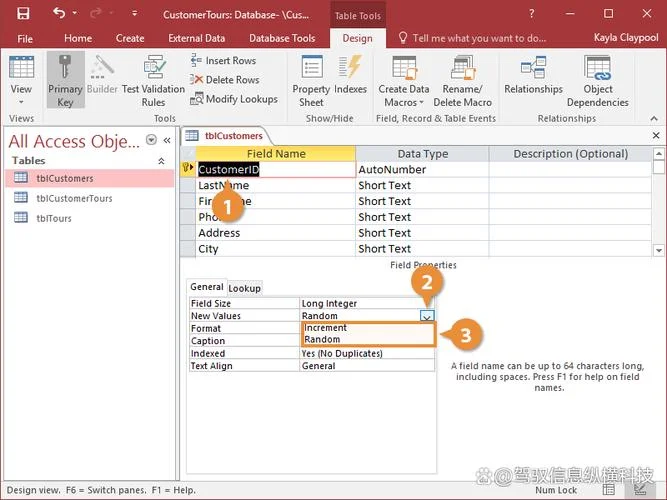Open Create Data Macros dropdown
Viewport: 667px width, 500px height.
[404, 81]
